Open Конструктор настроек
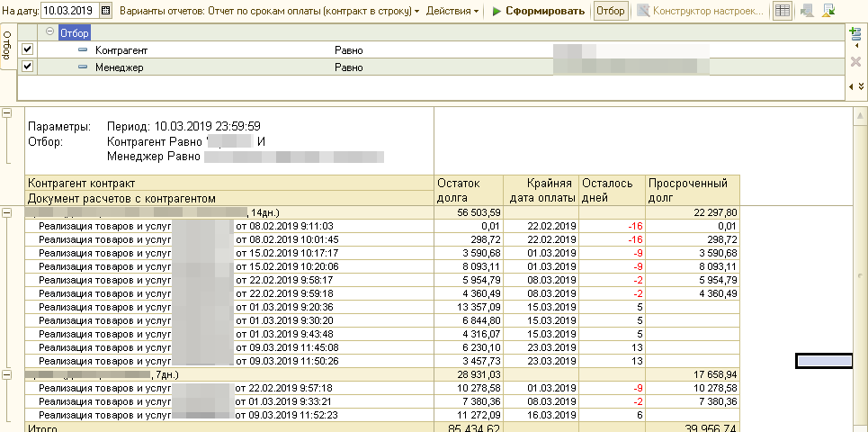 point(700,12)
